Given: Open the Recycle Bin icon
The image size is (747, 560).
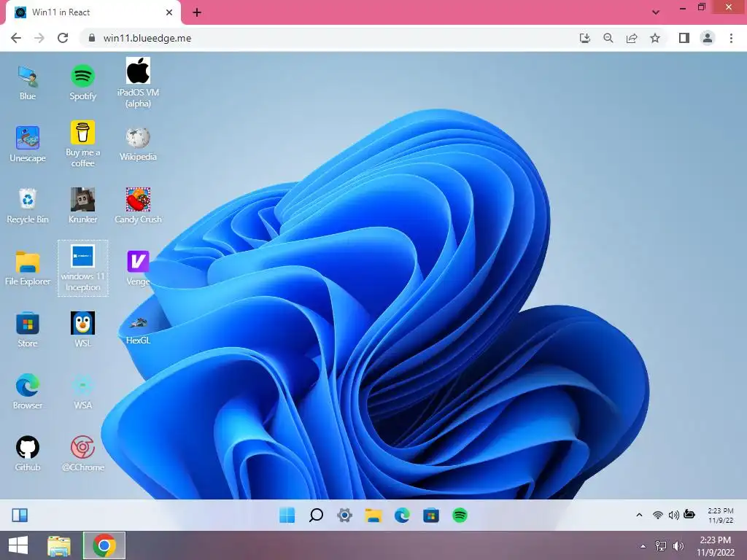Looking at the screenshot, I should (28, 206).
